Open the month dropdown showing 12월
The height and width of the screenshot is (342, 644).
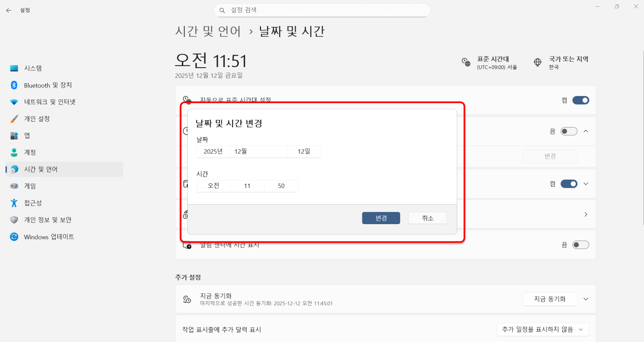click(258, 152)
